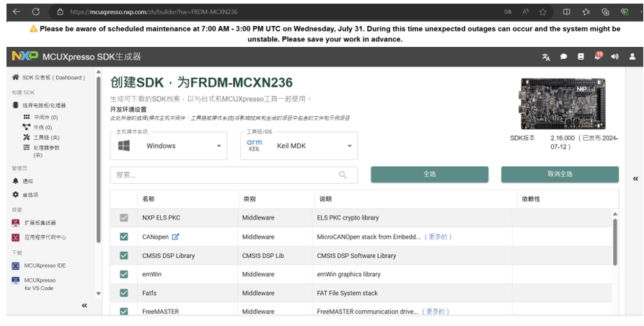Click the megaphone announcements icon
The image size is (644, 326).
615,56
